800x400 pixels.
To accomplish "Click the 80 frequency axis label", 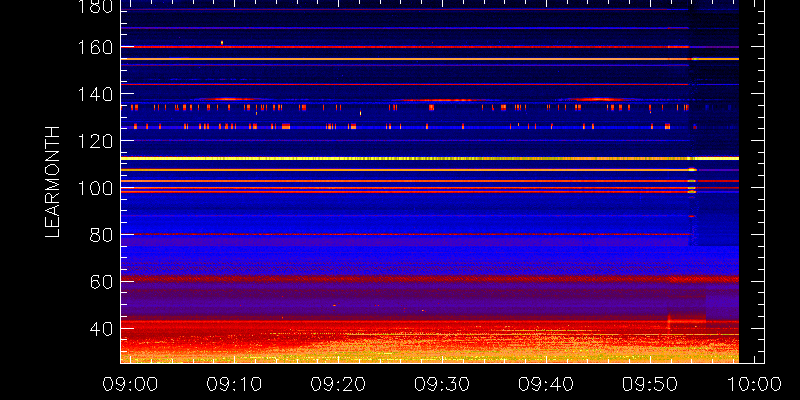I will [x=101, y=235].
